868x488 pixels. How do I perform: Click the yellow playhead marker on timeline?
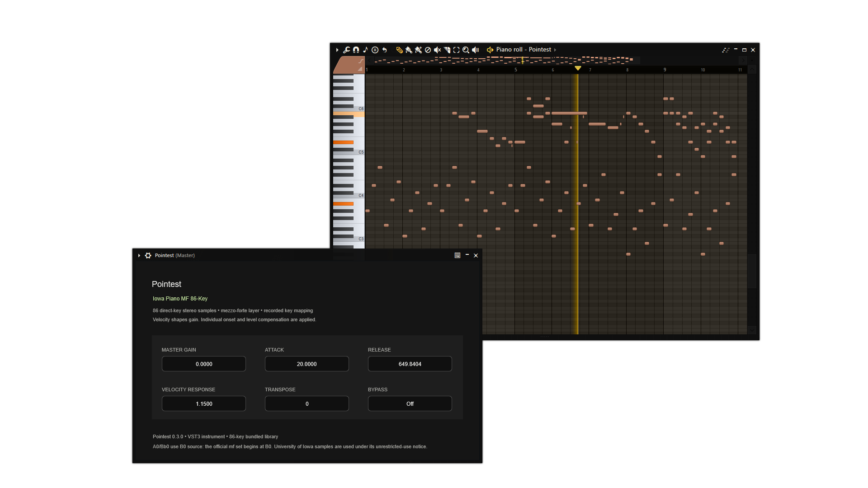coord(578,68)
